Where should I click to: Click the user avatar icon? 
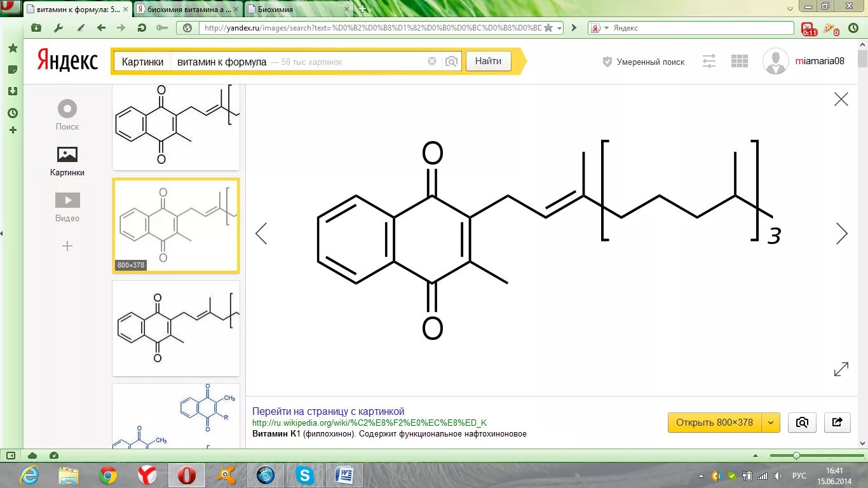(776, 61)
